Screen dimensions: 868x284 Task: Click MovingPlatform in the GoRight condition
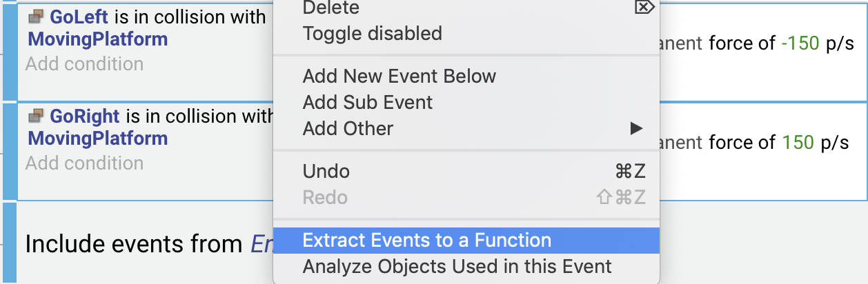point(97,138)
